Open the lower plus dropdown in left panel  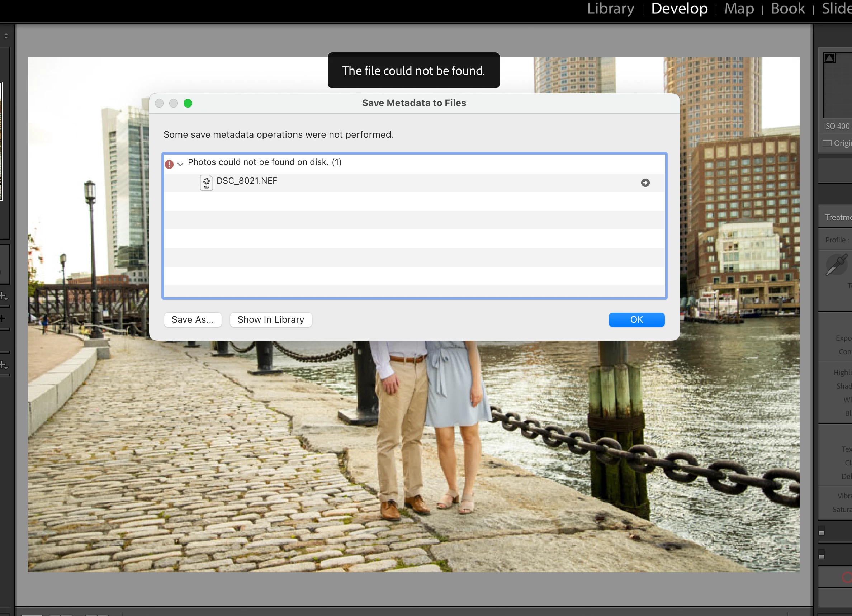click(3, 364)
